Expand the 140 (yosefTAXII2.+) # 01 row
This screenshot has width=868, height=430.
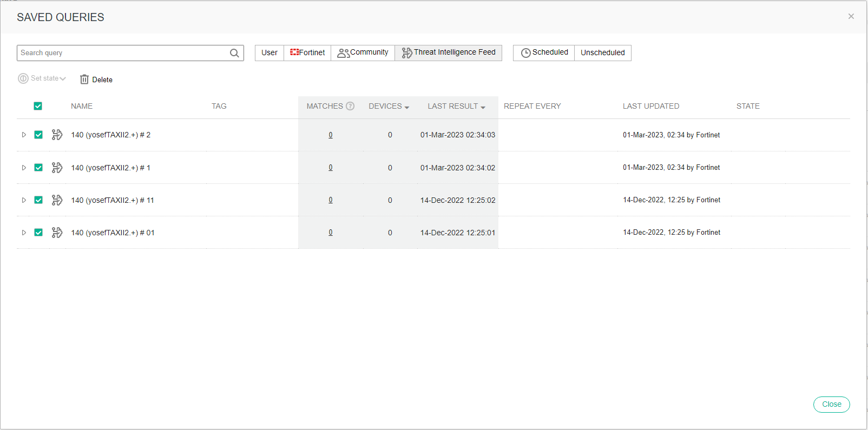tap(24, 233)
